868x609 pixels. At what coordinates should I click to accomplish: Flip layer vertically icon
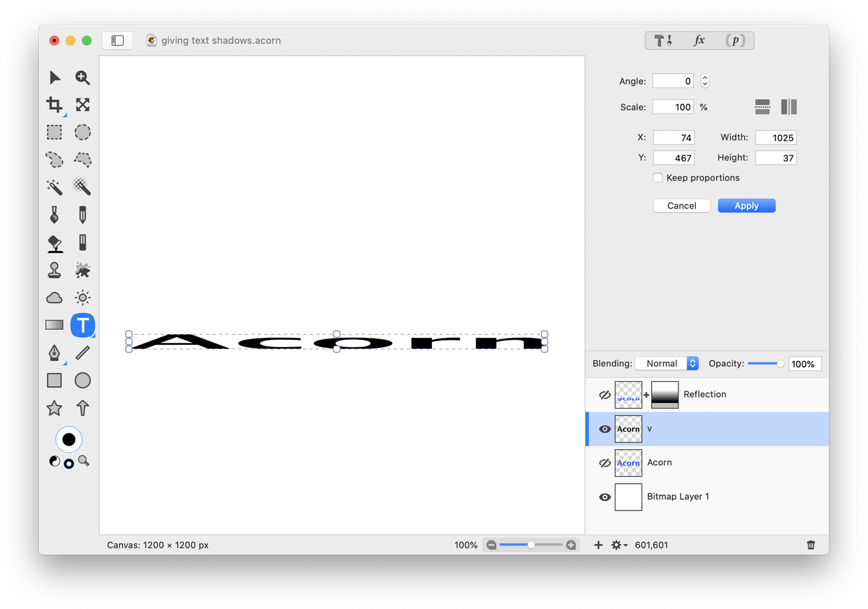click(762, 107)
